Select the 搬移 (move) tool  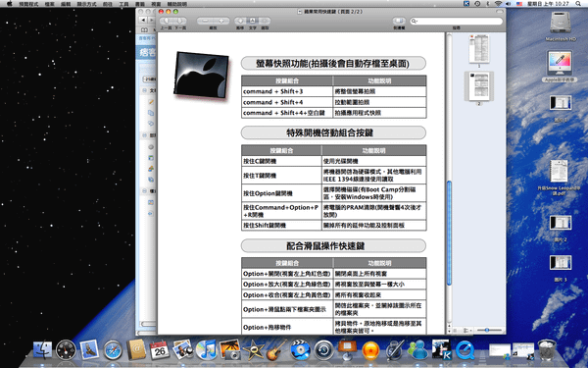240,21
